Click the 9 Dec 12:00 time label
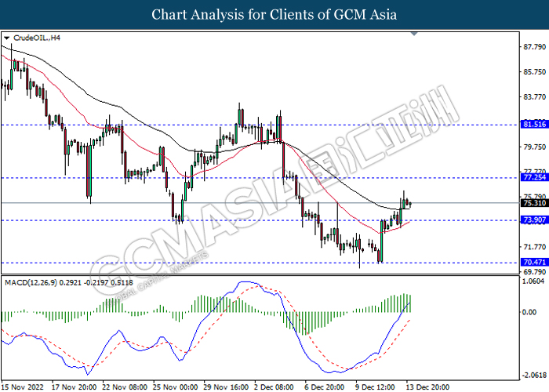Screen dimensions: 549x392 pos(376,387)
